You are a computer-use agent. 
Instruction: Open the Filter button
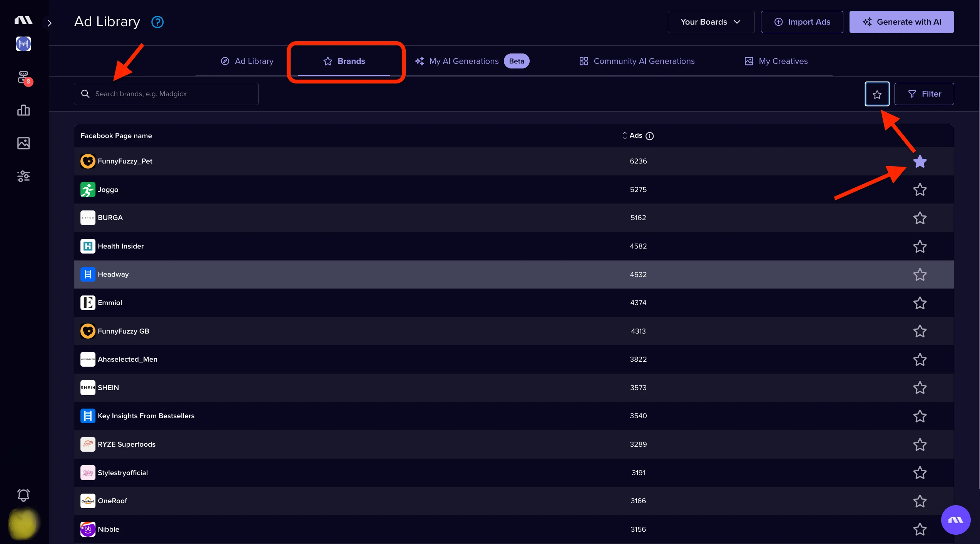pos(924,94)
